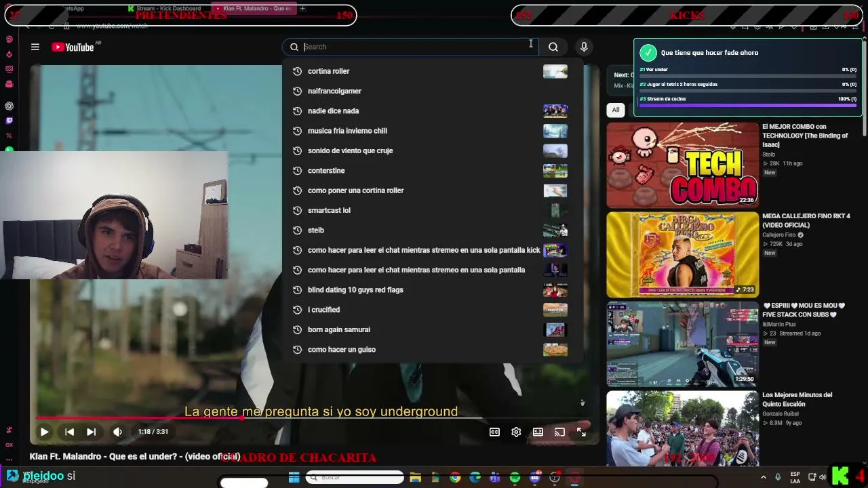Open "MEGA CALLEJERO FINO RKT 4" title
The height and width of the screenshot is (488, 868).
click(806, 220)
